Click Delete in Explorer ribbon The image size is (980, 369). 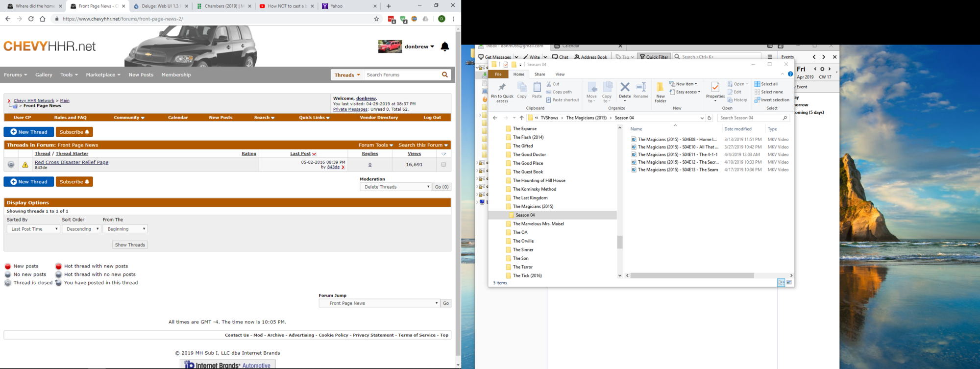coord(625,90)
